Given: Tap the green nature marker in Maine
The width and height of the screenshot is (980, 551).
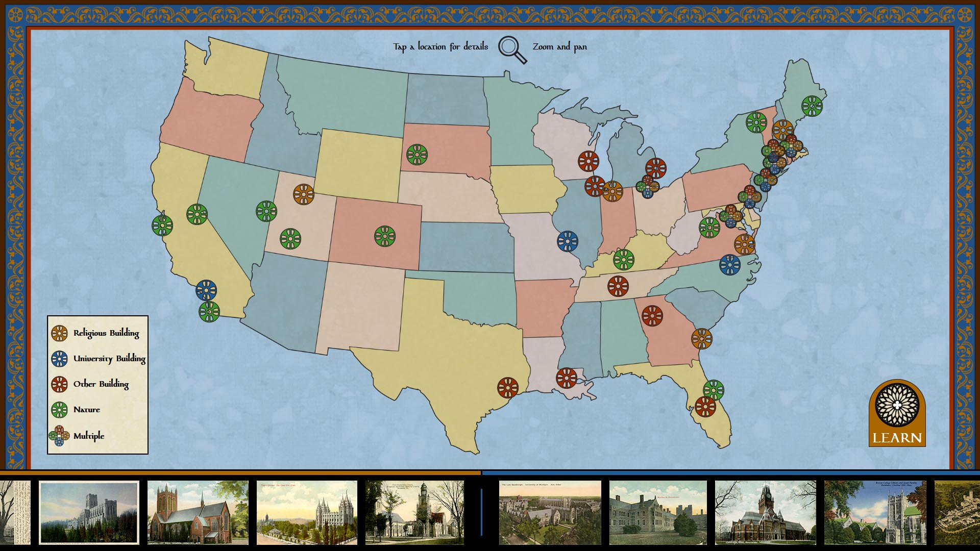Looking at the screenshot, I should pyautogui.click(x=812, y=106).
